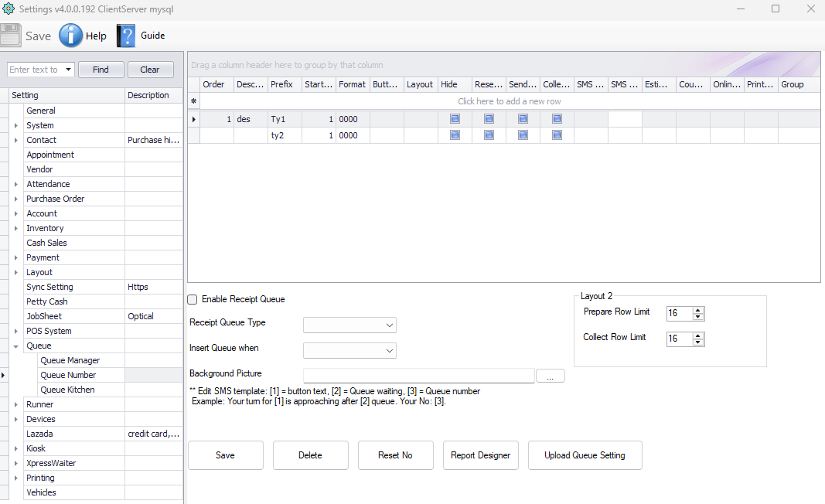
Task: Toggle Collect checkbox in Ty1 row
Action: pyautogui.click(x=557, y=119)
